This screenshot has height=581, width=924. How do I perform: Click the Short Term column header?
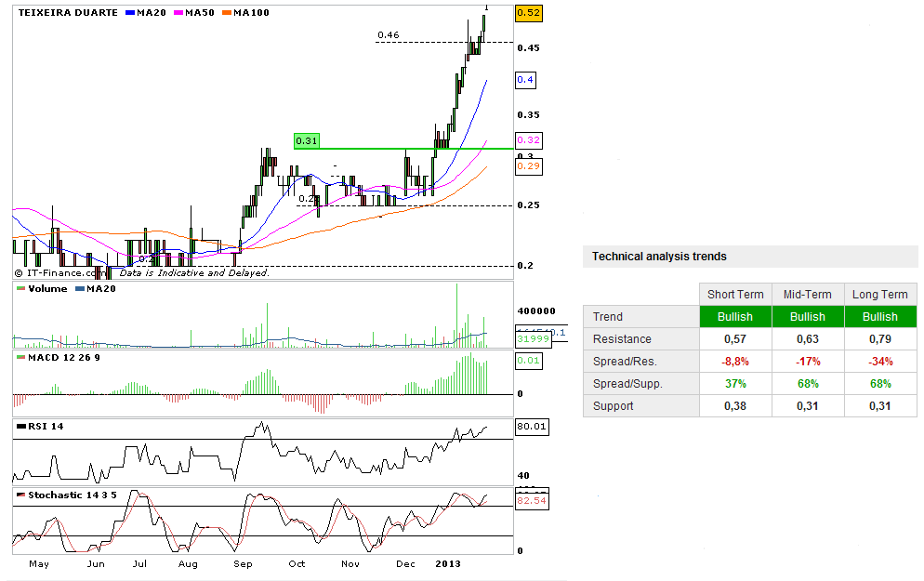point(735,295)
